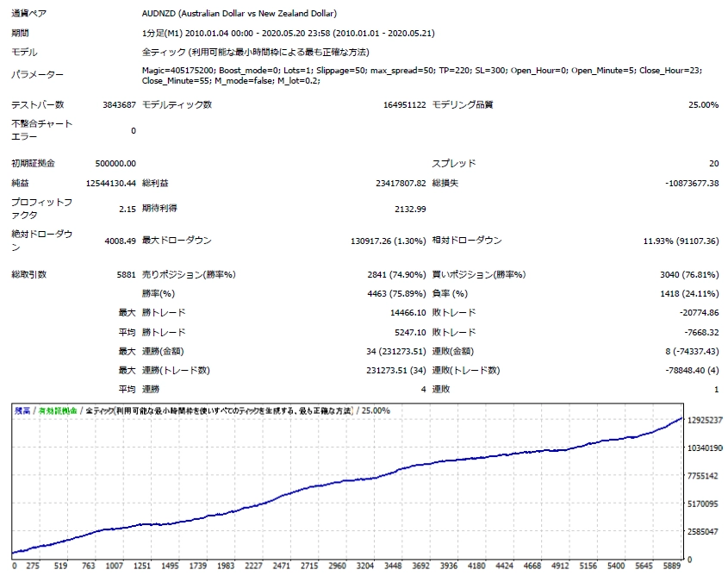
Task: Click the modeling quality 25.00% value
Action: point(703,104)
